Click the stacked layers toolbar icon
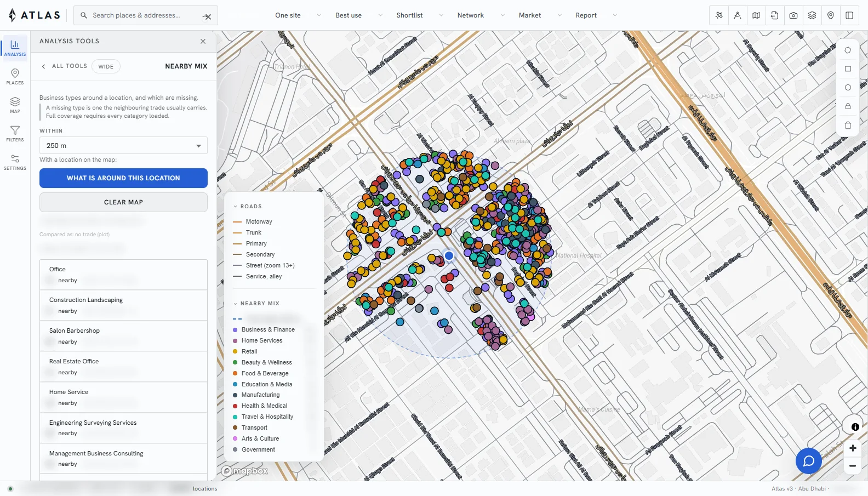Screen dimensions: 868x496 pos(812,15)
